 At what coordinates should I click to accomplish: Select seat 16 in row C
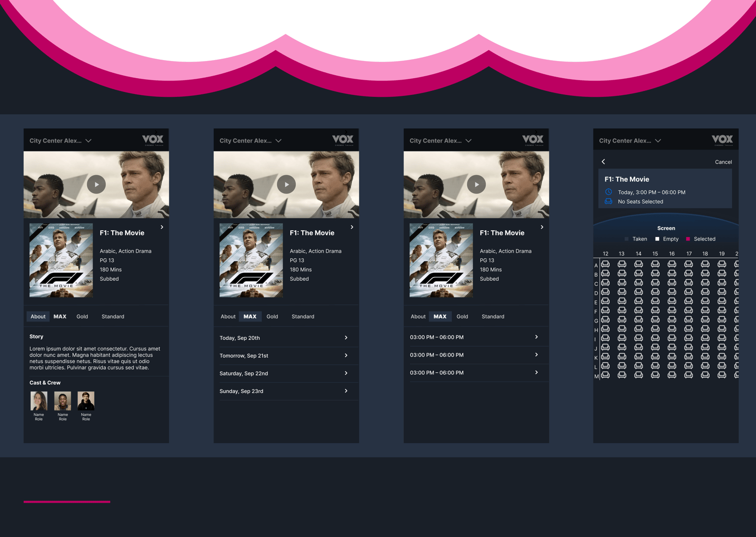[672, 283]
